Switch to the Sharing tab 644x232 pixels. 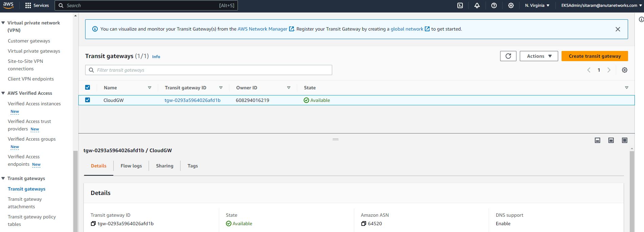[165, 166]
